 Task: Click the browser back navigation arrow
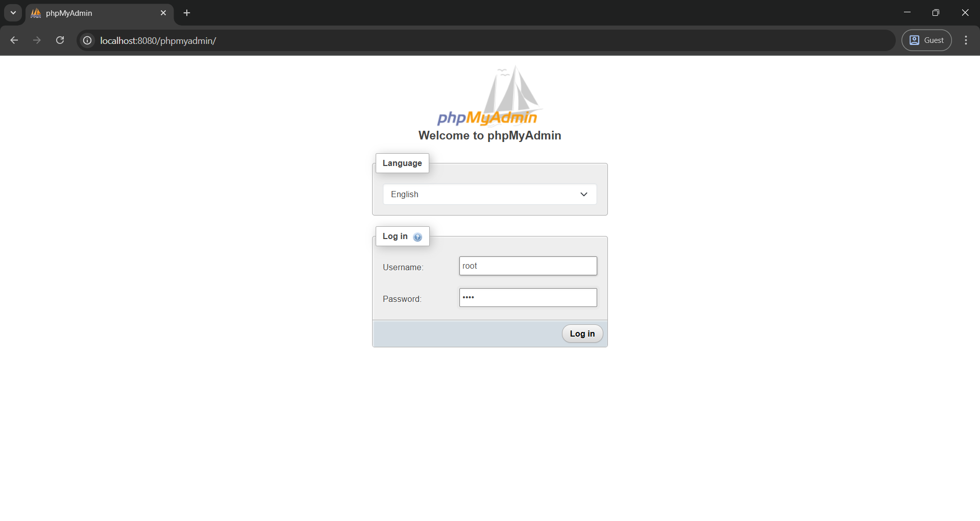coord(14,40)
